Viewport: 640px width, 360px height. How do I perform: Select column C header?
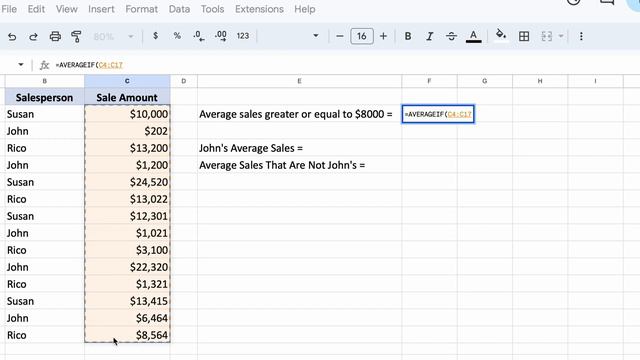tap(127, 81)
